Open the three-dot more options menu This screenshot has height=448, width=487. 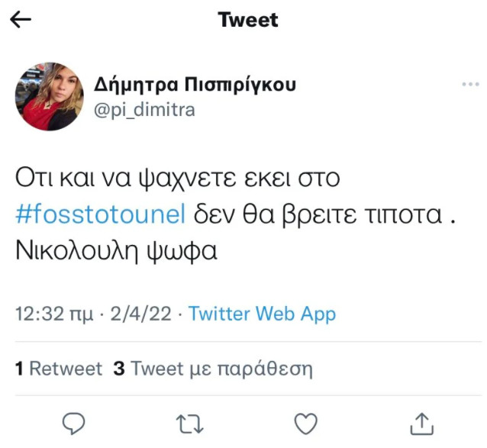470,84
